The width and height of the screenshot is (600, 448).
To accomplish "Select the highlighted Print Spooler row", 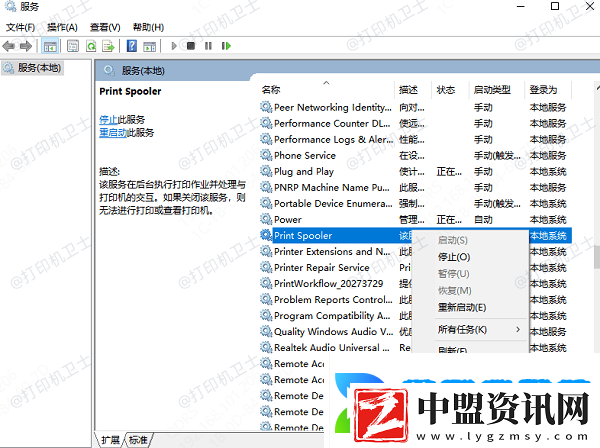I will pos(415,236).
